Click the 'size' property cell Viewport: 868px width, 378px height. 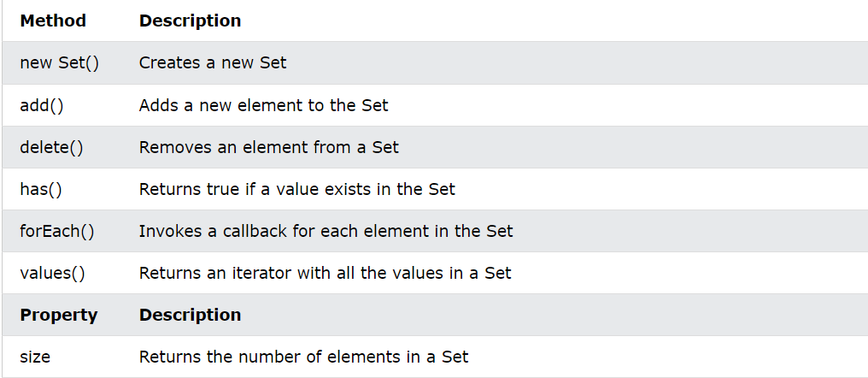click(x=35, y=357)
